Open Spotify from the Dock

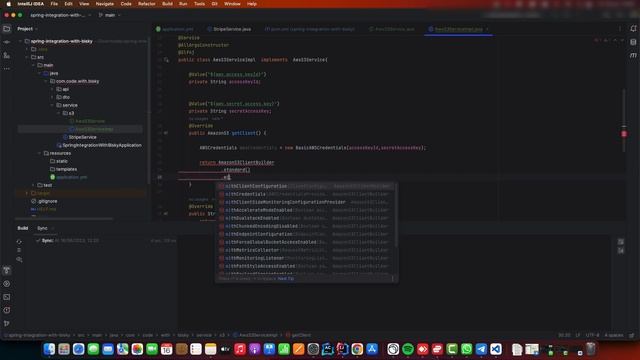[408, 349]
